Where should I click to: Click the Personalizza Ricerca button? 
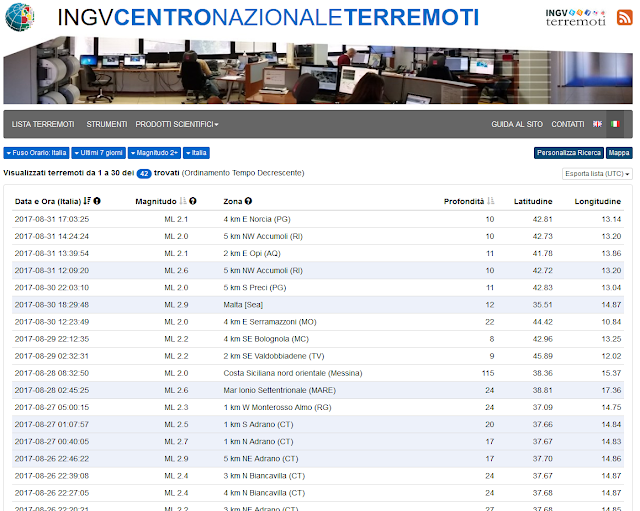point(569,153)
